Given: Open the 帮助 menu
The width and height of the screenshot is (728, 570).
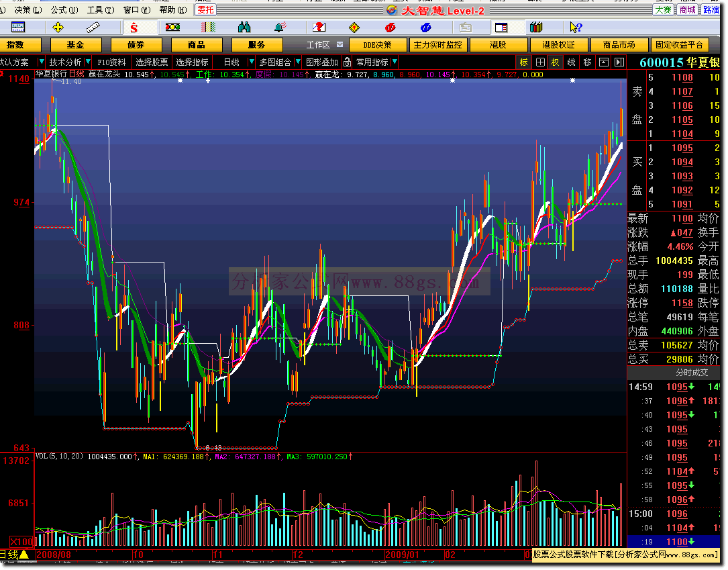Looking at the screenshot, I should click(x=172, y=10).
